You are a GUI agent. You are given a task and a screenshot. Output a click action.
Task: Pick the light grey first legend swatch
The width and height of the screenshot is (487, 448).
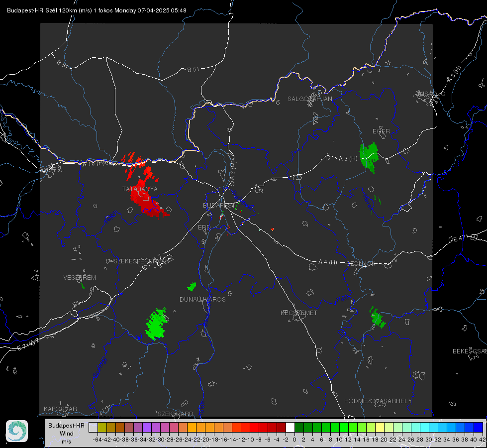93,427
